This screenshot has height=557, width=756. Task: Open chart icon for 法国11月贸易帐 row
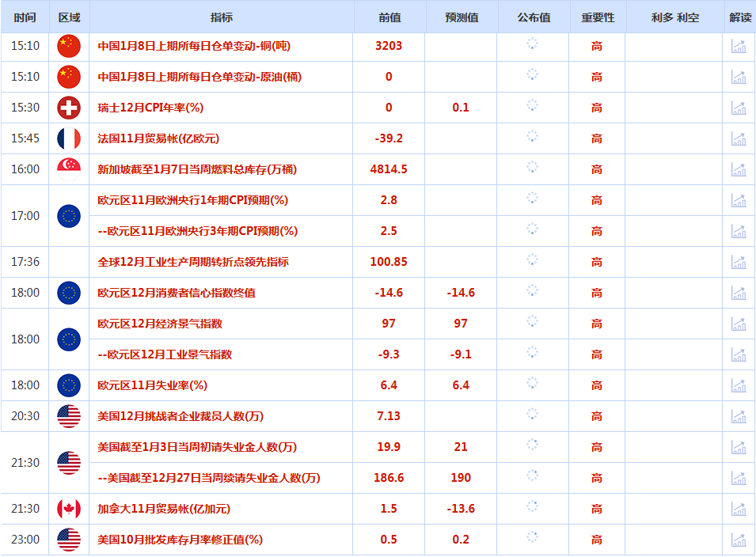739,138
